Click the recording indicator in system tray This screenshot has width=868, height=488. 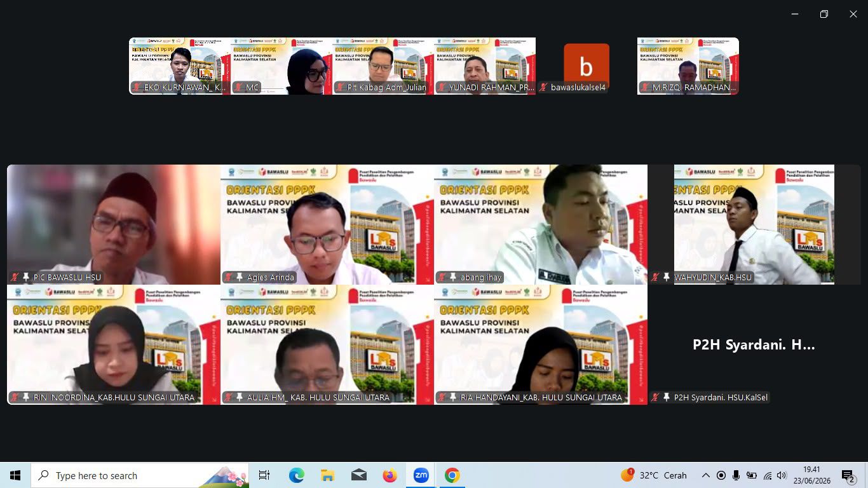[x=721, y=475]
